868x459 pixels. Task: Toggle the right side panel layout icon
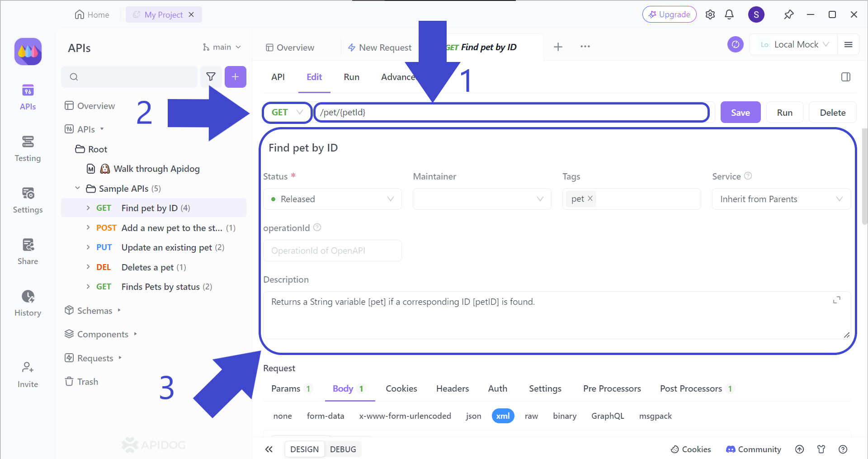tap(846, 77)
